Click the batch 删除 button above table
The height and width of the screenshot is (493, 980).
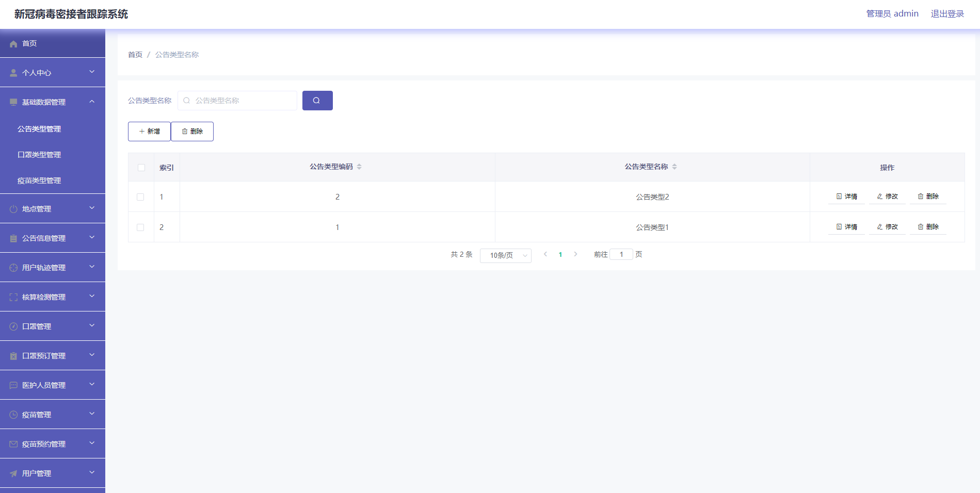[192, 132]
